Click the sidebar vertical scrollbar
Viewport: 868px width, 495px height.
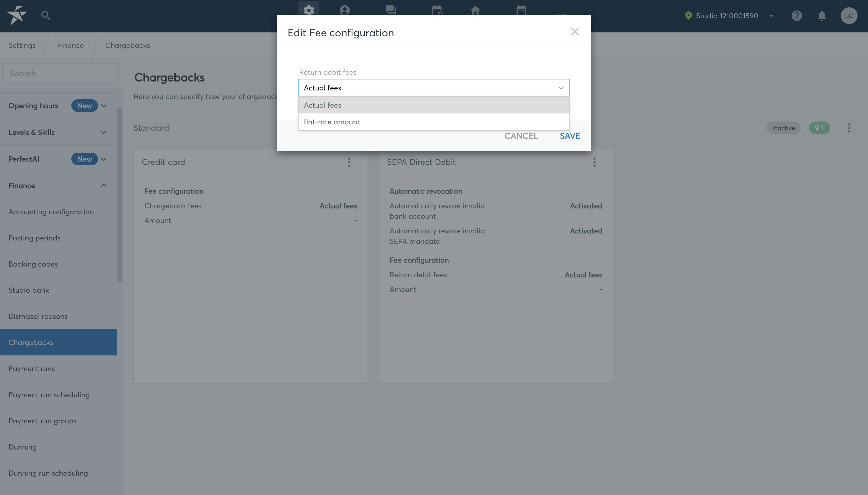(120, 195)
